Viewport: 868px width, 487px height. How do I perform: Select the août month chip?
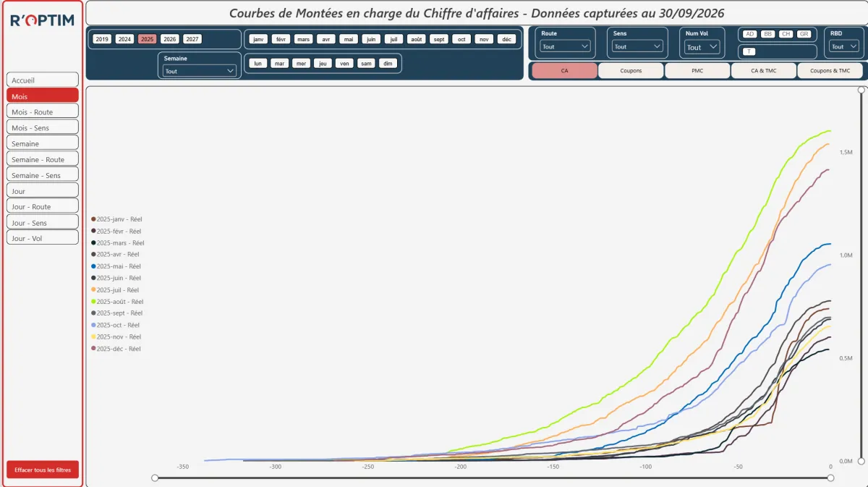(416, 39)
